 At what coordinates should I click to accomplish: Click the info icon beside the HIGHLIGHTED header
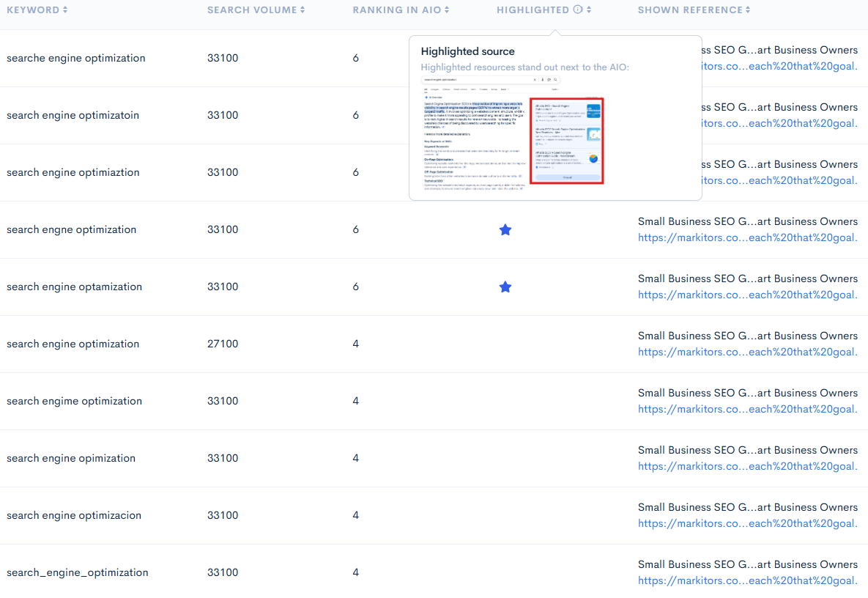pyautogui.click(x=579, y=10)
